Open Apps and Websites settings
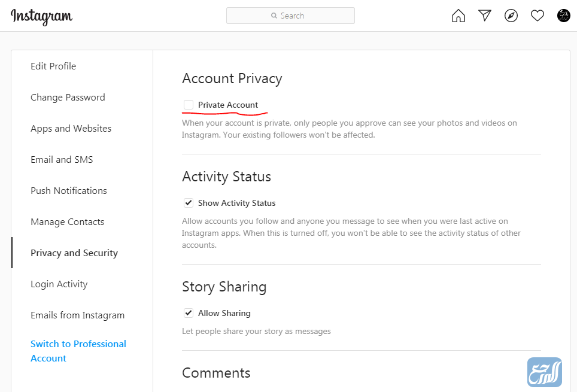 (71, 129)
